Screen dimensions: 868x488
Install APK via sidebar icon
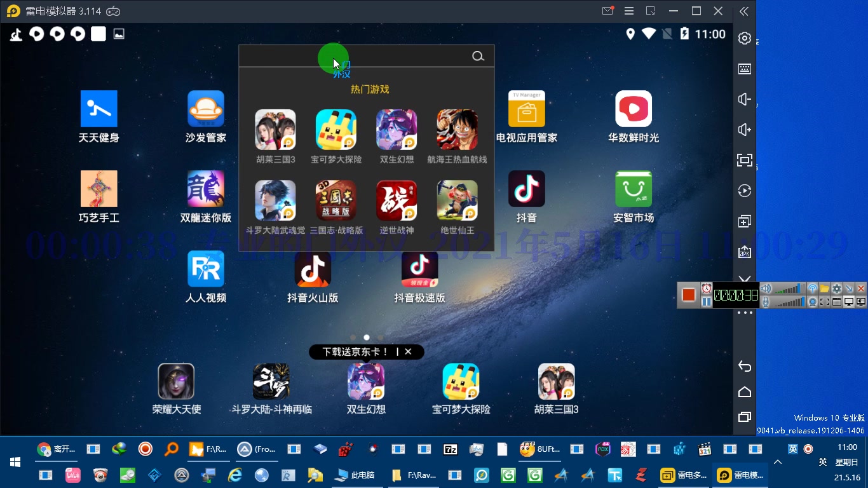tap(745, 252)
